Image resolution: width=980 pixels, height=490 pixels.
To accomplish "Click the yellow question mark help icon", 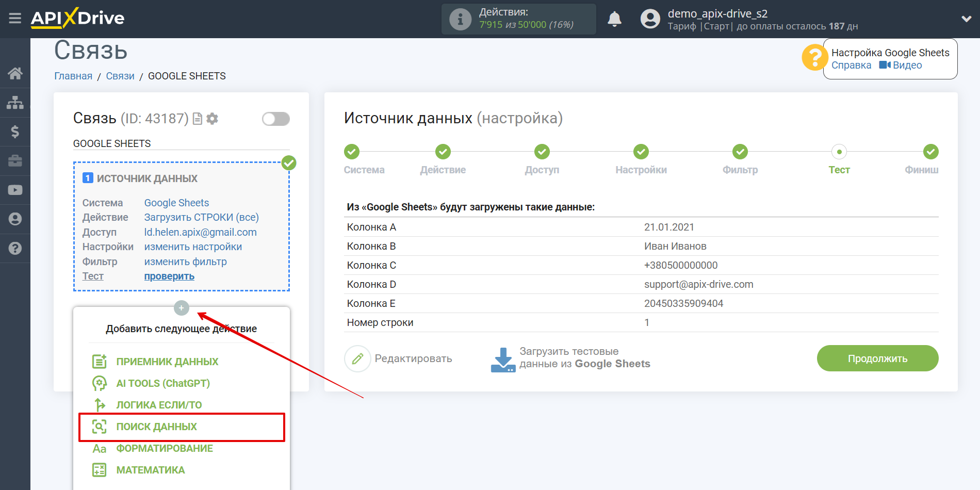I will [814, 57].
